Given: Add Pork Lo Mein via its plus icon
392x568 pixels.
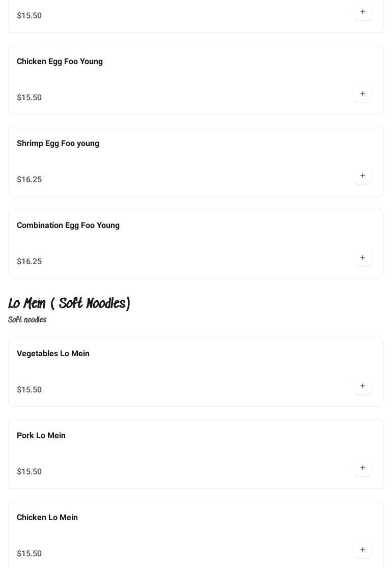Looking at the screenshot, I should [x=362, y=468].
